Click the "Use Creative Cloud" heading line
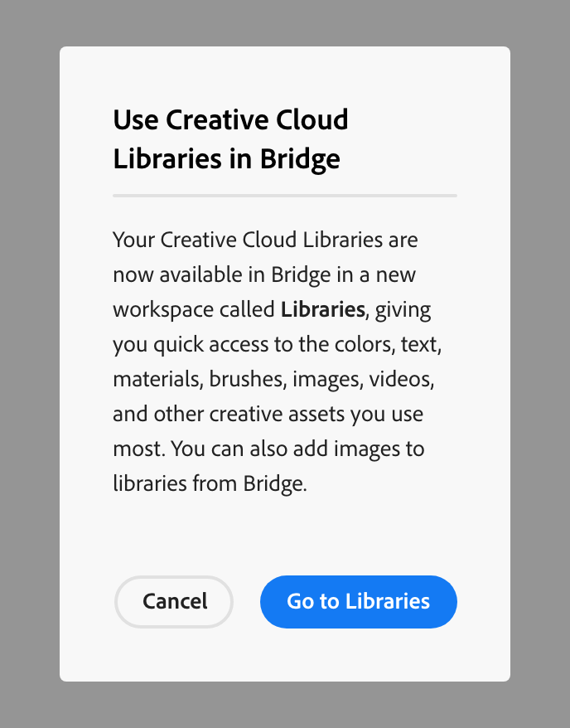Image resolution: width=570 pixels, height=728 pixels. [x=230, y=119]
